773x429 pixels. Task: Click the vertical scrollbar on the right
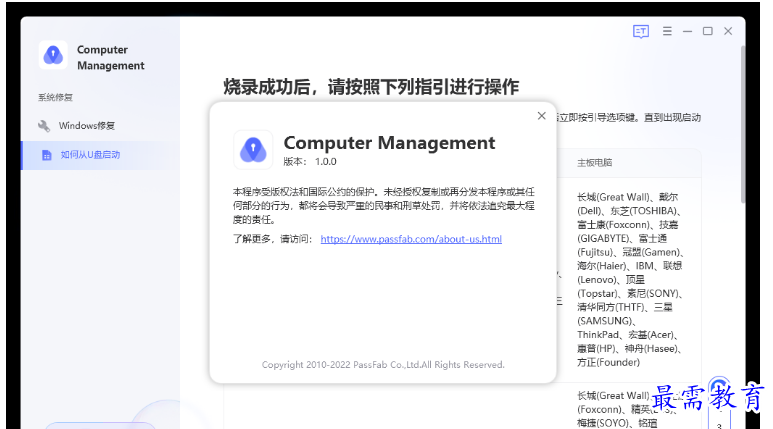[742, 124]
